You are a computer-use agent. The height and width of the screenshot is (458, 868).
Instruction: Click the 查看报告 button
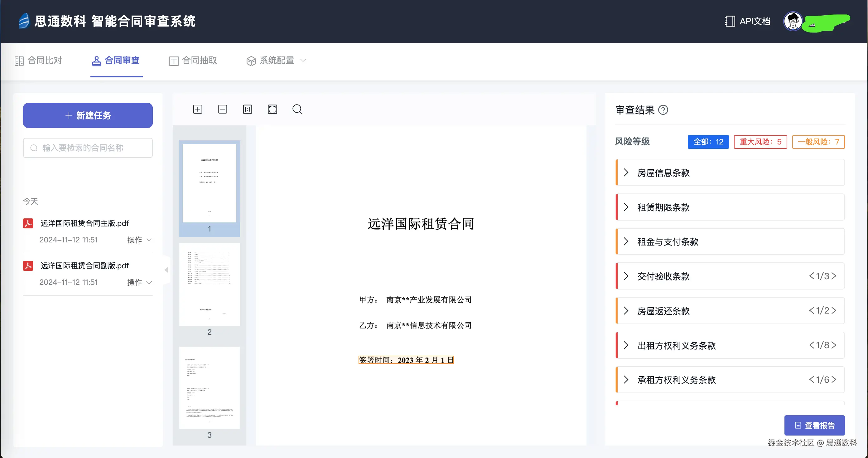tap(814, 425)
